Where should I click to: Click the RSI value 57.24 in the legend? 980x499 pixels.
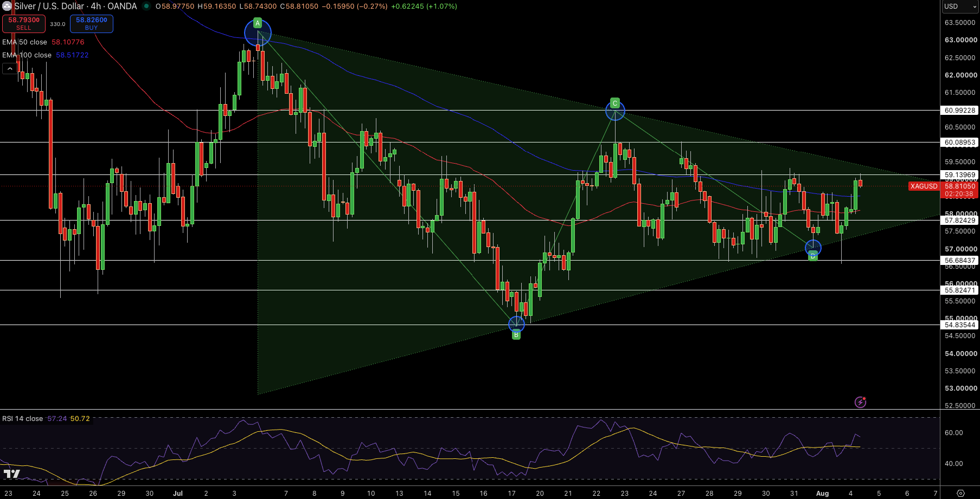[57, 419]
